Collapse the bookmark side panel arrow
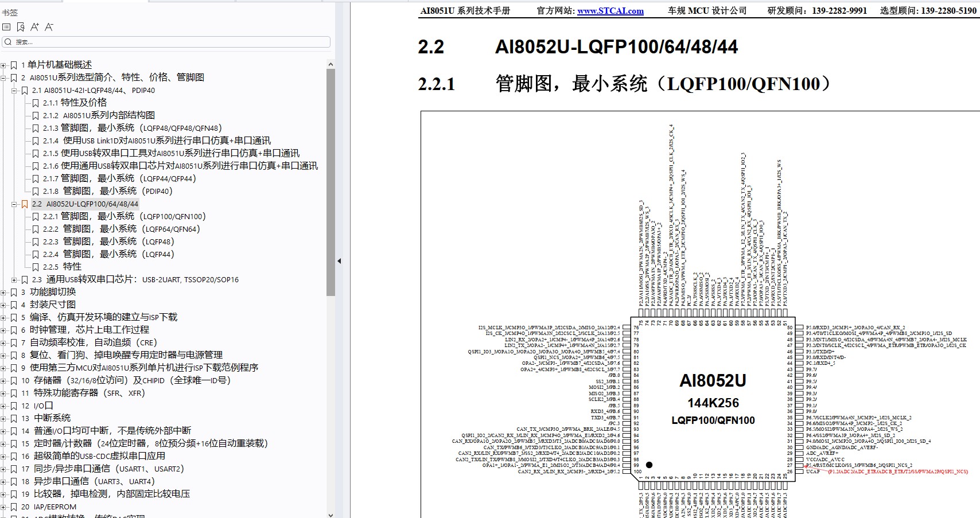980x518 pixels. [339, 261]
